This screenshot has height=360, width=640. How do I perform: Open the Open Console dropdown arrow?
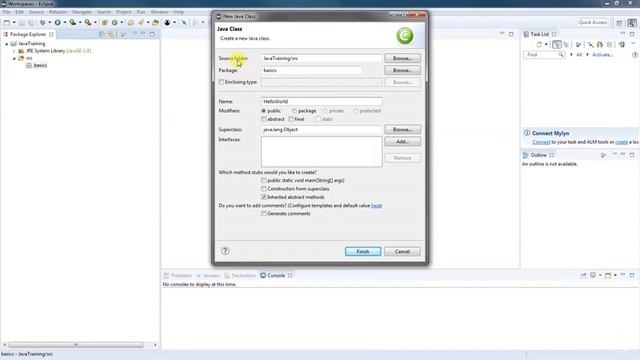click(x=615, y=275)
